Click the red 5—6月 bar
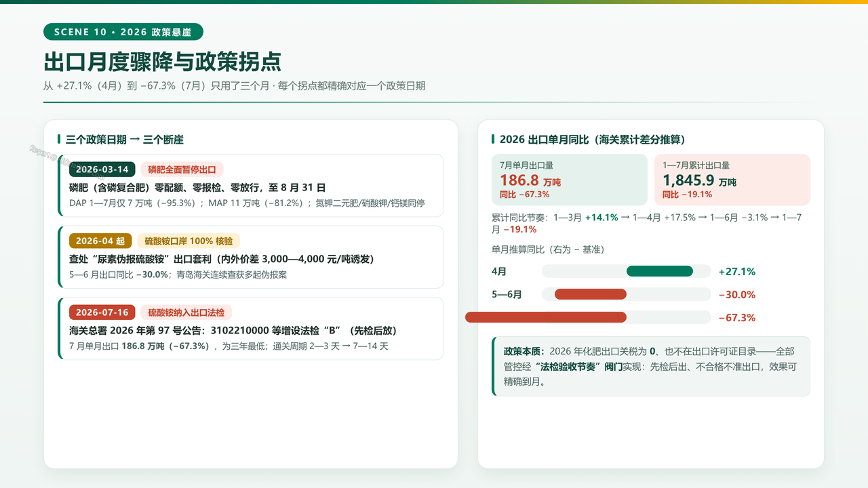This screenshot has height=488, width=868. (x=591, y=294)
